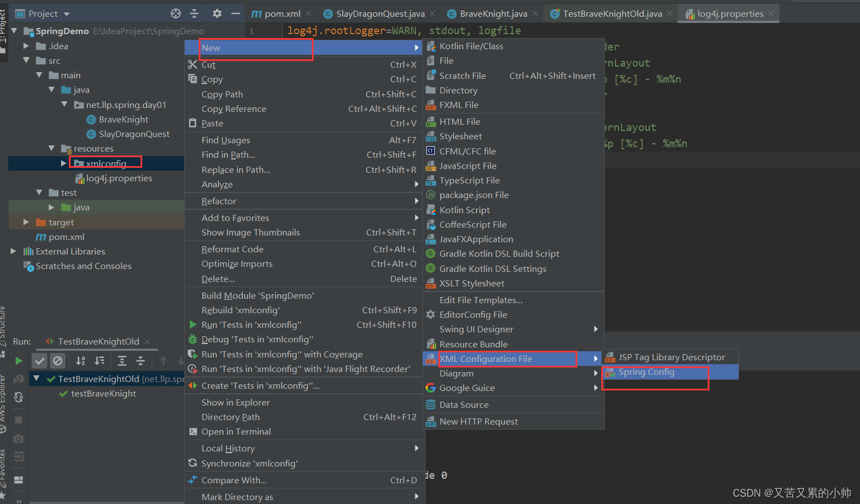Collapse TestBraveKnightOld test result node
860x504 pixels.
coord(36,379)
